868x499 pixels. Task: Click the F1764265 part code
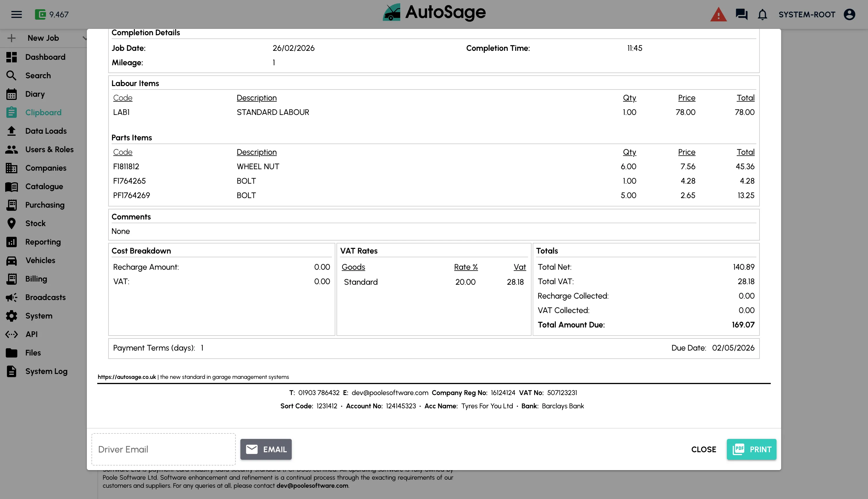[x=130, y=181]
